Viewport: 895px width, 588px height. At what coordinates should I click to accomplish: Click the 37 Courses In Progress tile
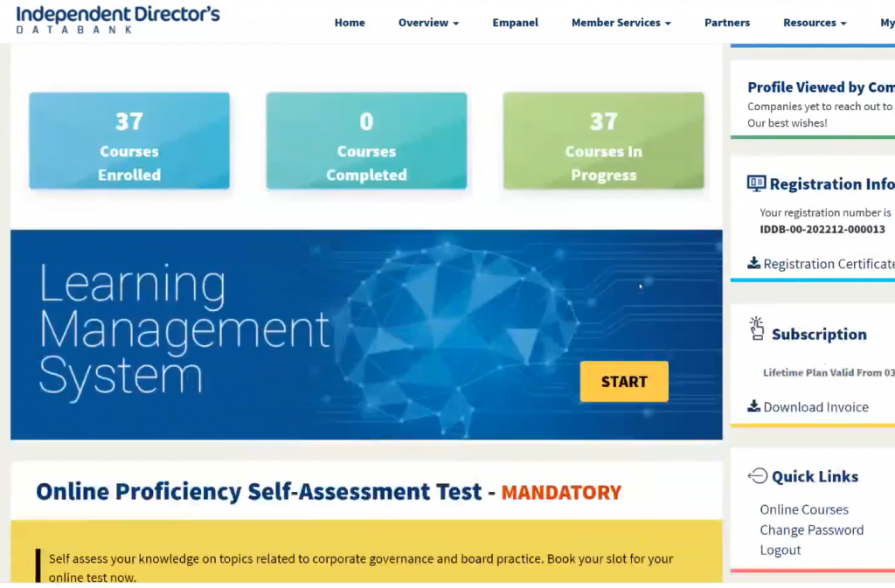click(x=603, y=141)
